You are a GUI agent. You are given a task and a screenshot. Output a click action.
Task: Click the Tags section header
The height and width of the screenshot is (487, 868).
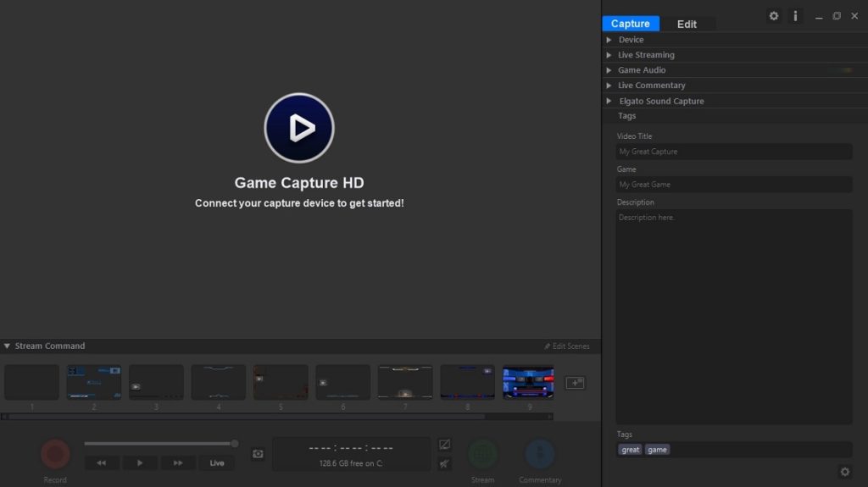(x=735, y=116)
